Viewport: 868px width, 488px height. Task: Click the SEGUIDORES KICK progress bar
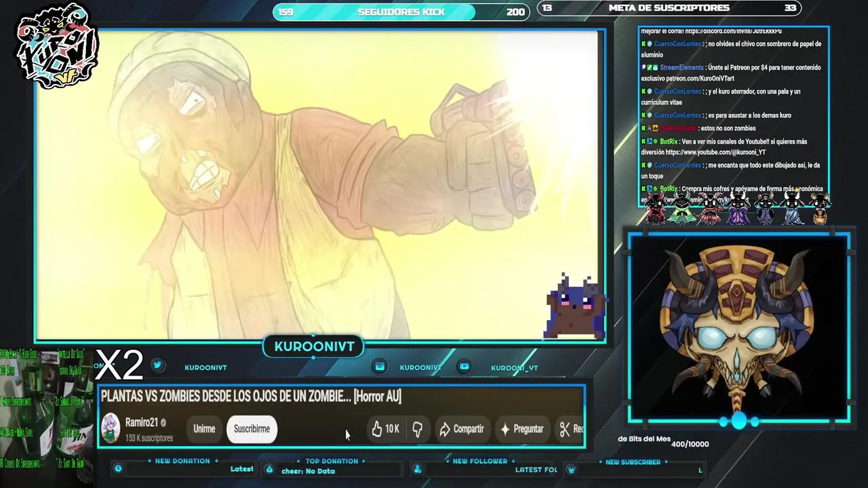[401, 12]
